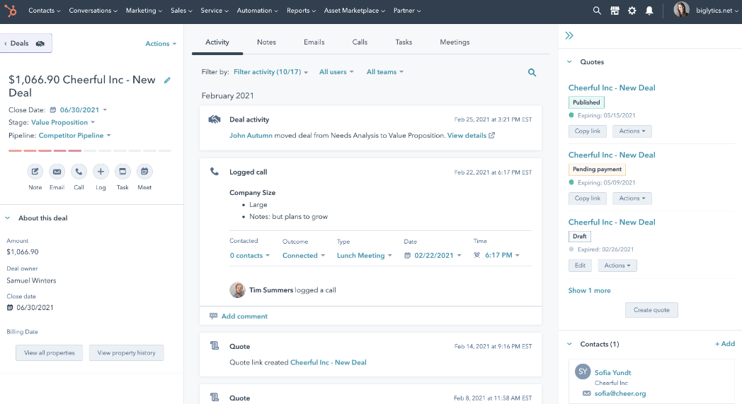This screenshot has height=404, width=742.
Task: Click Edit on the Draft quote
Action: tap(580, 265)
